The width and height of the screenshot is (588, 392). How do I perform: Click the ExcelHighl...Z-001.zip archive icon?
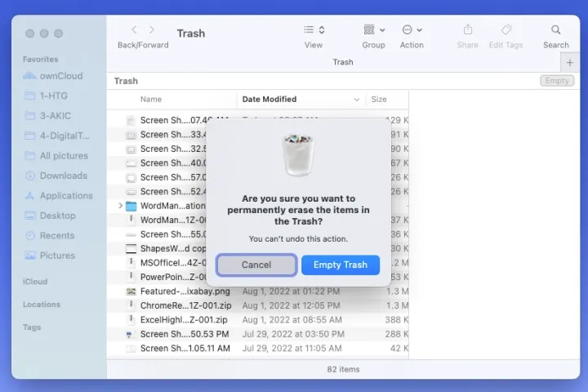[131, 319]
